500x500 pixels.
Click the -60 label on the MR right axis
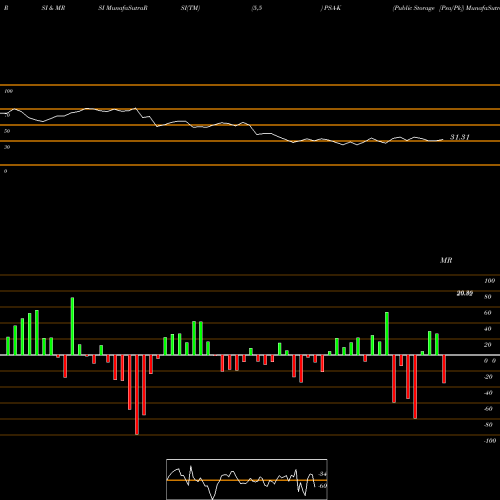pyautogui.click(x=488, y=409)
